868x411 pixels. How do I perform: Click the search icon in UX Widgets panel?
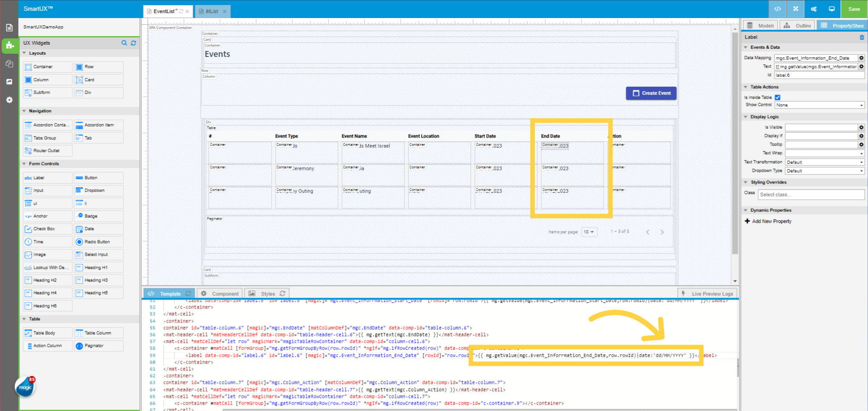[124, 43]
